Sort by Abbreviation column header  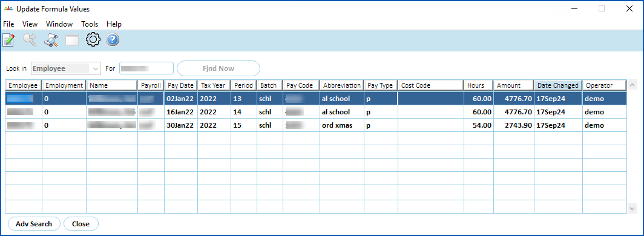pos(342,85)
